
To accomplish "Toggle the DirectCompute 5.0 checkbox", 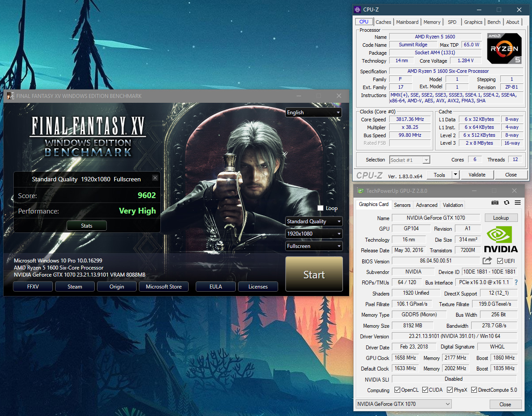I will click(474, 390).
